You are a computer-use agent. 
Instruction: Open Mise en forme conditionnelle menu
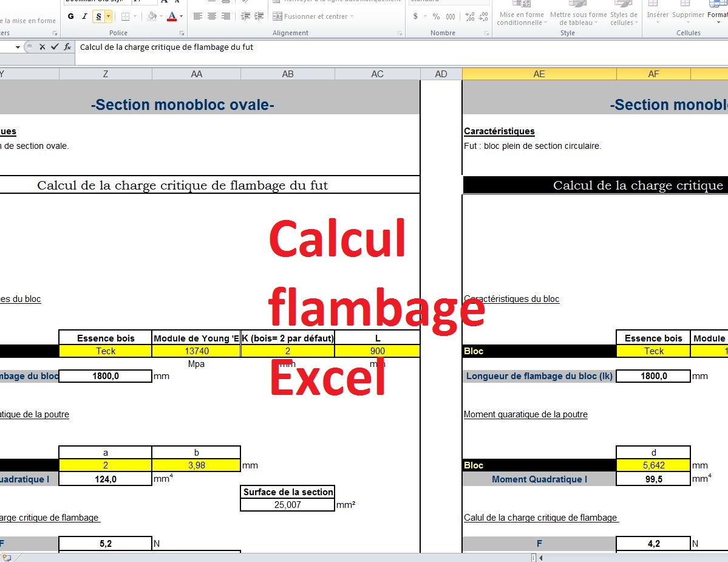(522, 13)
